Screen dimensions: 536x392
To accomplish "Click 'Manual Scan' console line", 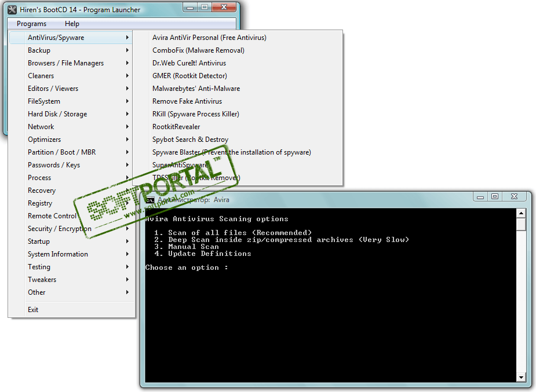I will [x=187, y=247].
